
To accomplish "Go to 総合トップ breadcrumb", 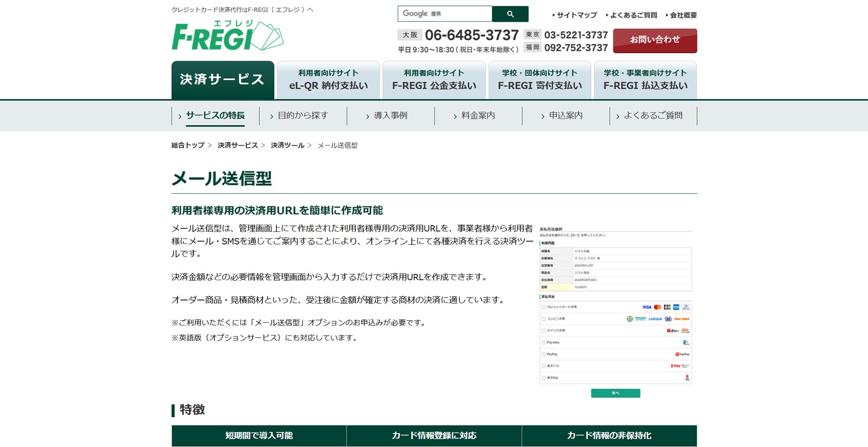I will coord(188,145).
